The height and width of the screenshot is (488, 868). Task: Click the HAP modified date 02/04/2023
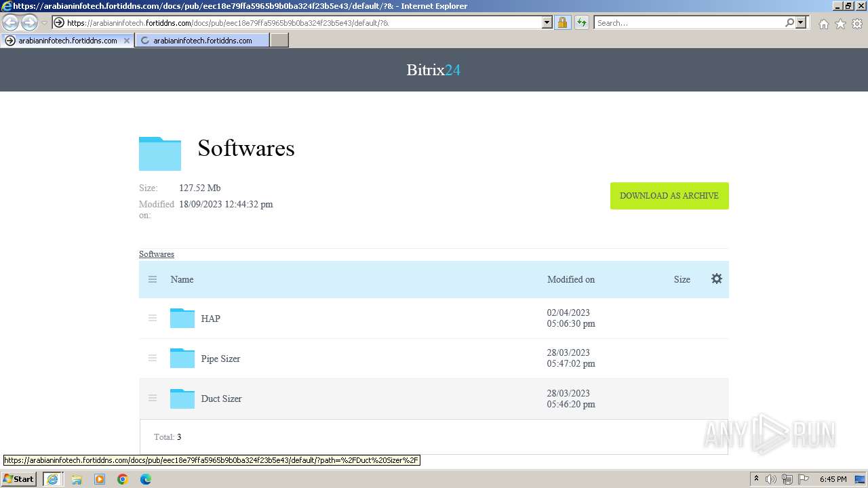(x=568, y=312)
